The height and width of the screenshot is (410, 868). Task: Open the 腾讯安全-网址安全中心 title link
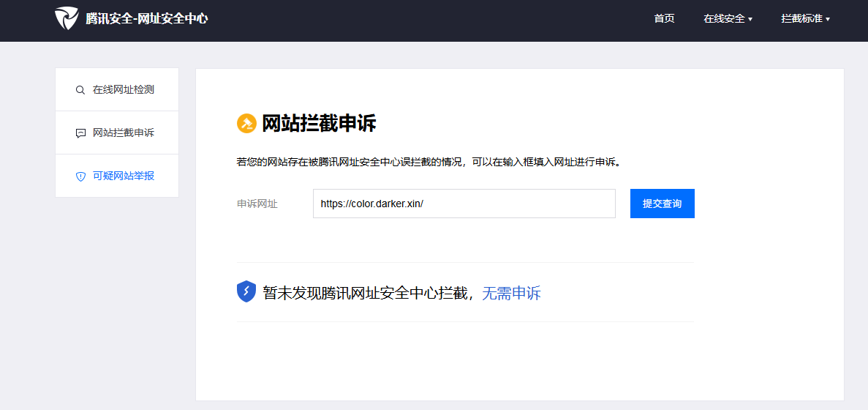(x=147, y=18)
